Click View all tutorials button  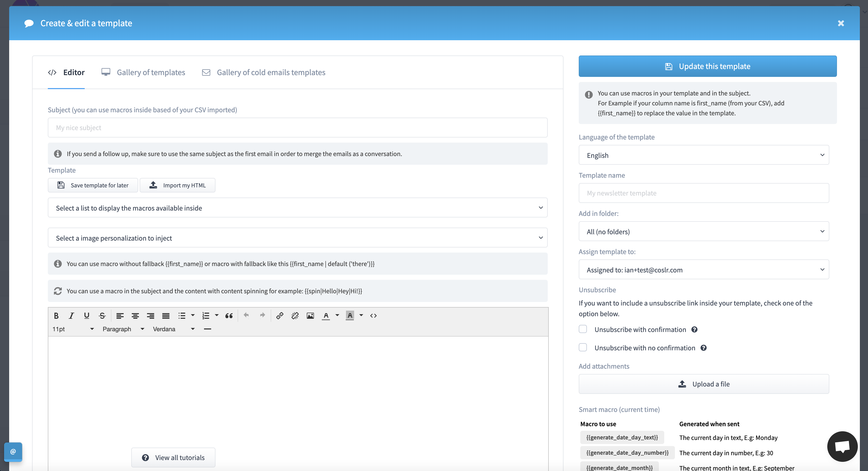pos(173,458)
